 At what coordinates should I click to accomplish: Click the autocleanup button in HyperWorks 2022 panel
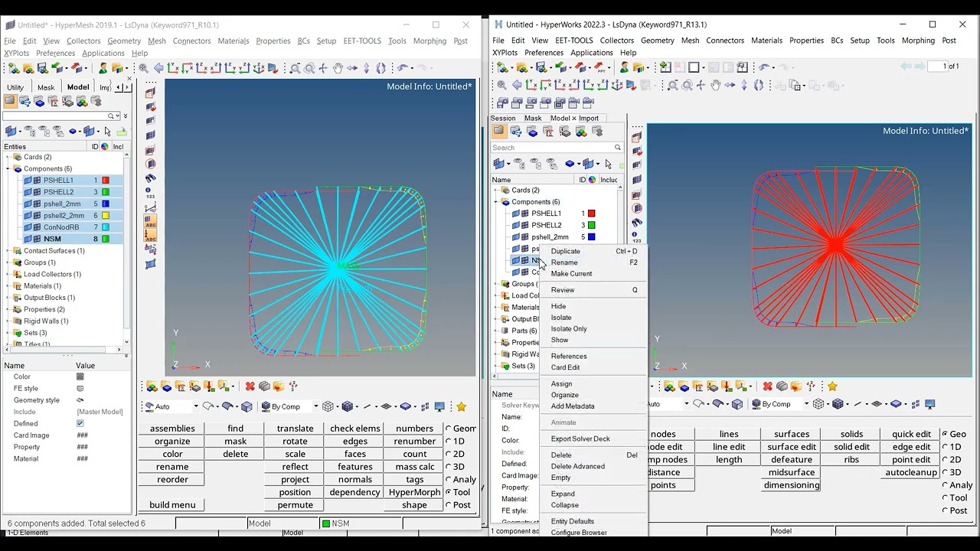pos(911,472)
